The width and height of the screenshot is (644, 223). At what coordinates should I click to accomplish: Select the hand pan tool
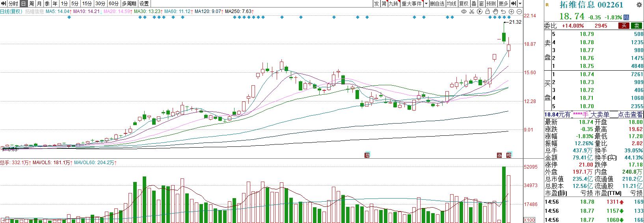(x=495, y=11)
